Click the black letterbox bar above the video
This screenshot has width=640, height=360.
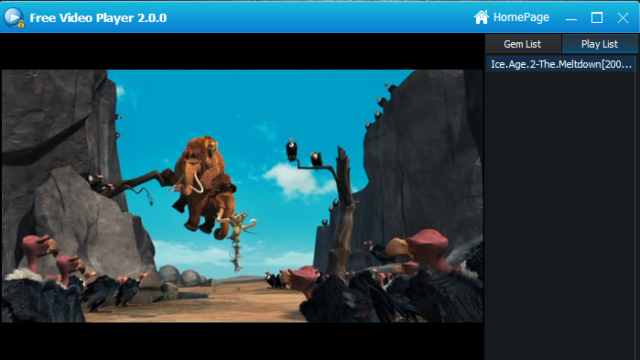coord(242,51)
